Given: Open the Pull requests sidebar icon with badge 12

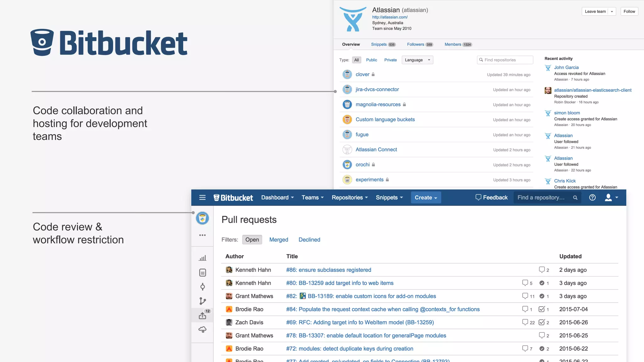Looking at the screenshot, I should pos(203,315).
